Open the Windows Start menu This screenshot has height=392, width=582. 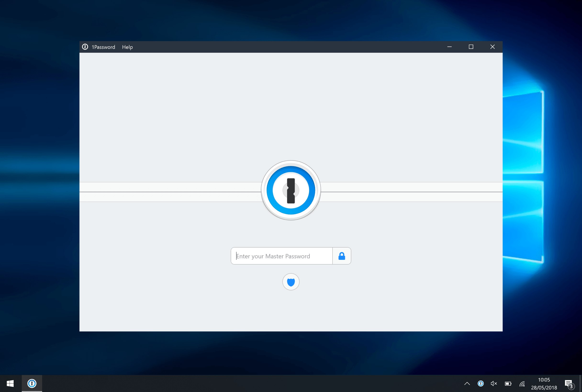(x=10, y=383)
